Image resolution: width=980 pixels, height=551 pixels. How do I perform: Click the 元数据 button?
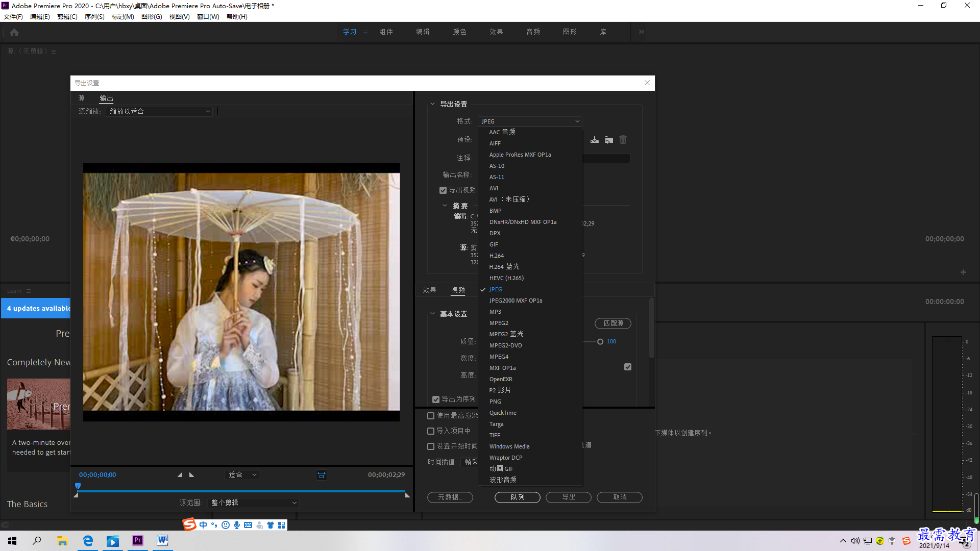(450, 497)
